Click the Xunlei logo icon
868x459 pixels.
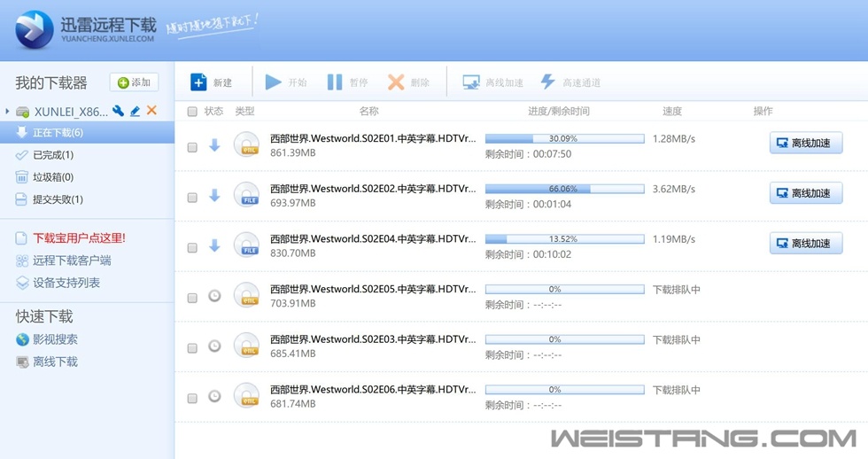tap(35, 28)
